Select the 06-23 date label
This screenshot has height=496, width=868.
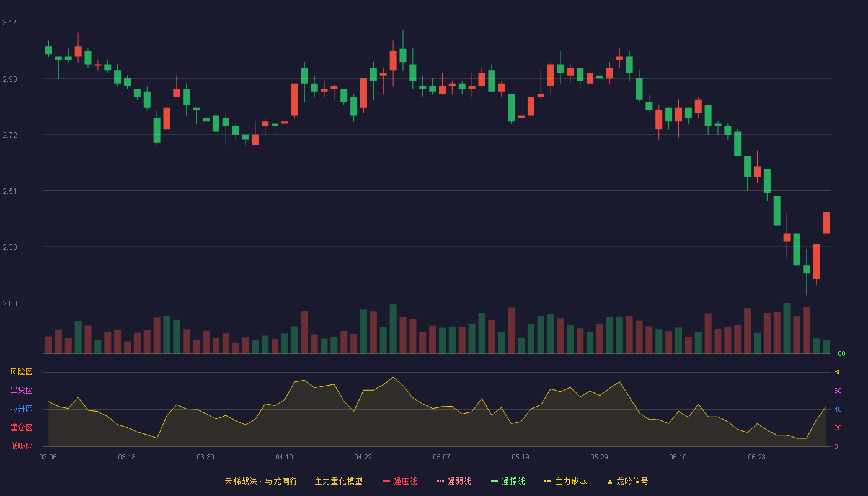(756, 457)
